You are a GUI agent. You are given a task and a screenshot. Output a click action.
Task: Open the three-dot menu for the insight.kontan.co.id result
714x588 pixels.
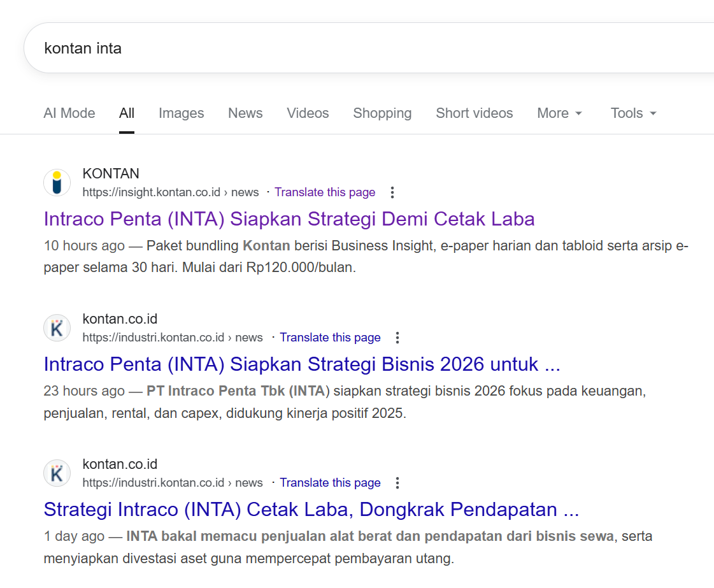(392, 192)
